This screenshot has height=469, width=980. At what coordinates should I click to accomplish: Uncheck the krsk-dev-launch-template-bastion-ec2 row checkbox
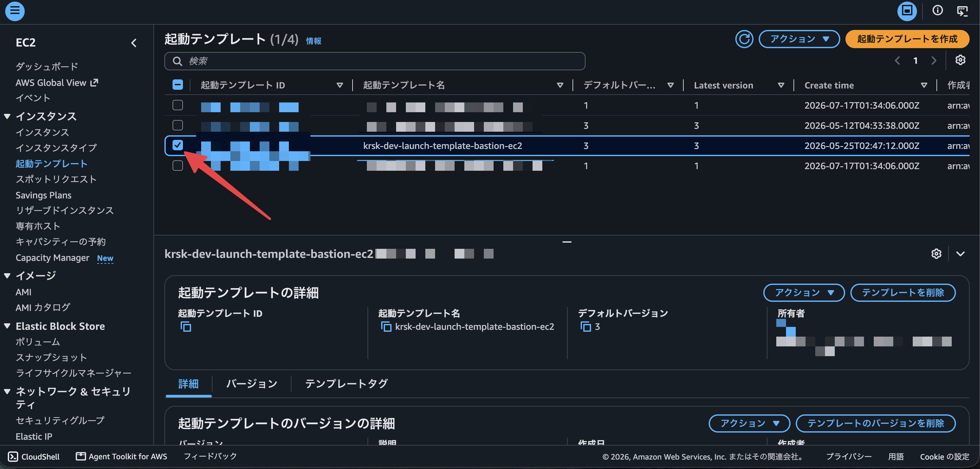(178, 145)
